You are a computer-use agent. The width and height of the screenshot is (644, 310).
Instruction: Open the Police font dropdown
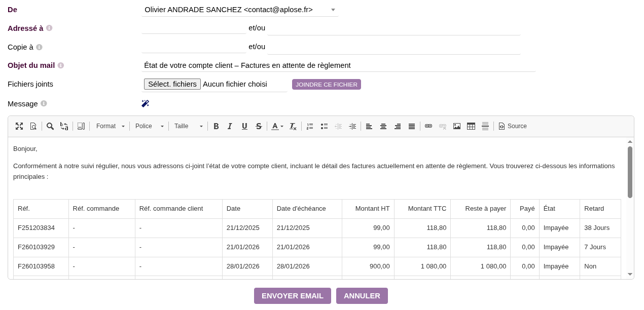(149, 126)
